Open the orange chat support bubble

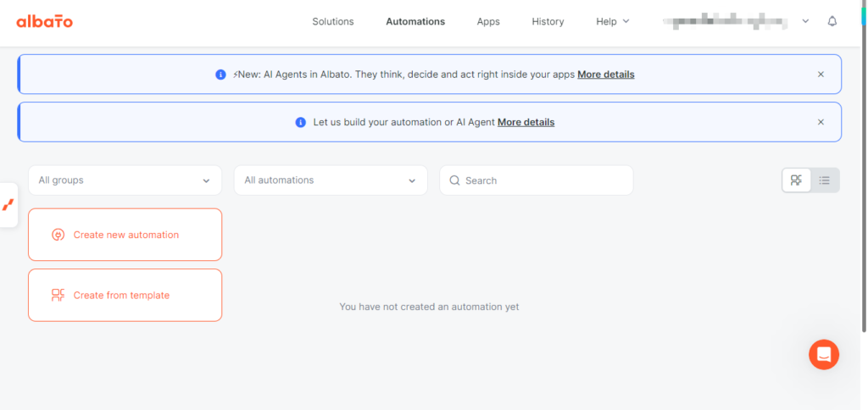tap(824, 354)
